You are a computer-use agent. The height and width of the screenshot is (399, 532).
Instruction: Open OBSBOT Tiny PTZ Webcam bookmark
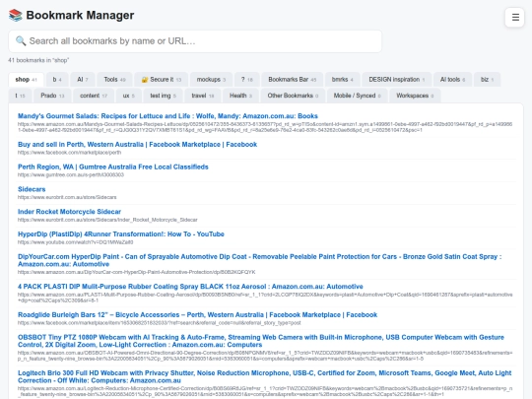261,341
